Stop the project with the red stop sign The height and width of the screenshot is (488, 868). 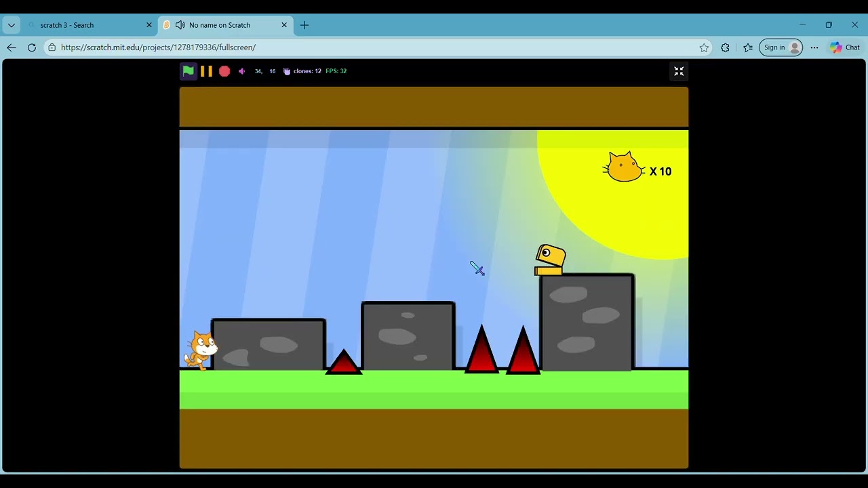pos(224,71)
